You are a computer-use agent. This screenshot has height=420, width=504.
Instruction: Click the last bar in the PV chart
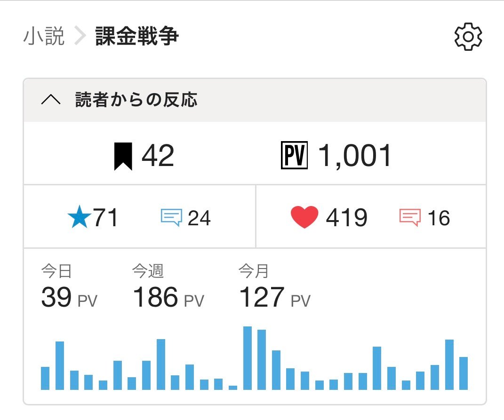[464, 373]
